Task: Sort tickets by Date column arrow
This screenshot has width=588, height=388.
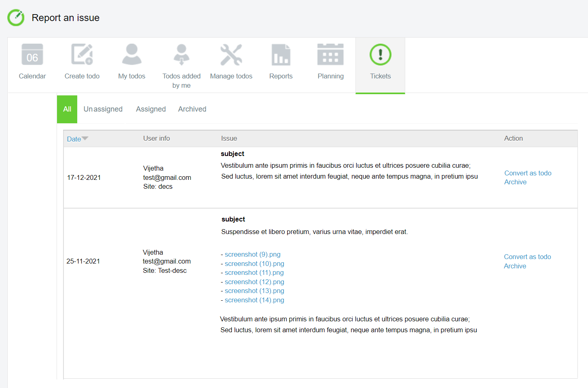Action: click(85, 139)
